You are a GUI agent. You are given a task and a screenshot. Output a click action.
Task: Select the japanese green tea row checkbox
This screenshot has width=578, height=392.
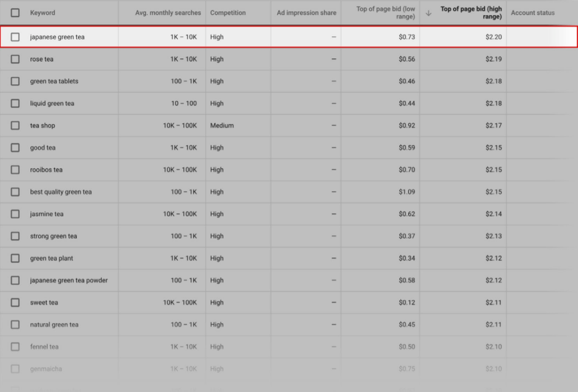point(15,37)
